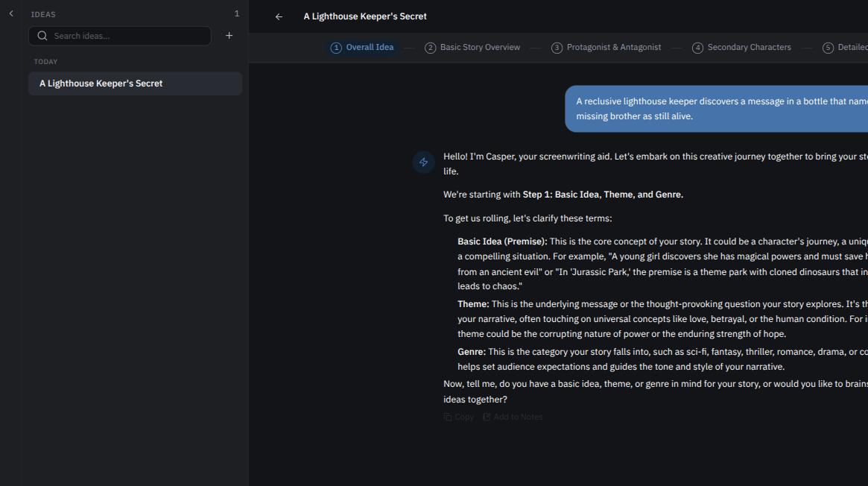Copy the assistant's response text
The image size is (868, 486).
[x=459, y=417]
